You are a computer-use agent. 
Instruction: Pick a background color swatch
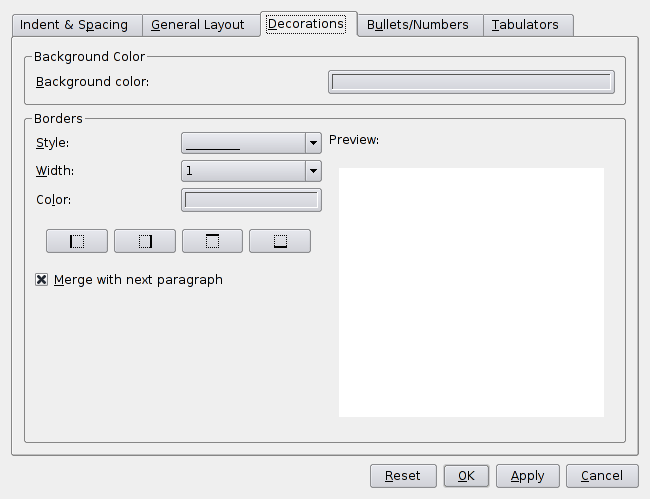(471, 82)
